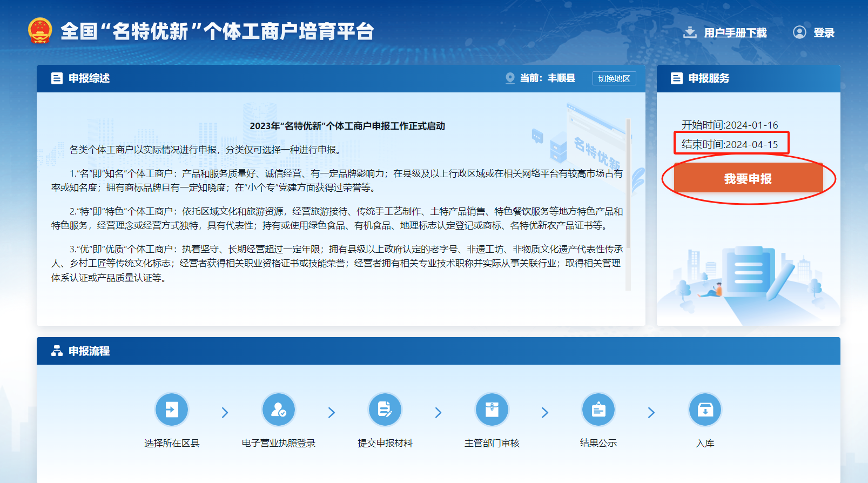Screen dimensions: 868x483
Task: Click the arrow after 主管部门审核 step
Action: click(x=545, y=413)
